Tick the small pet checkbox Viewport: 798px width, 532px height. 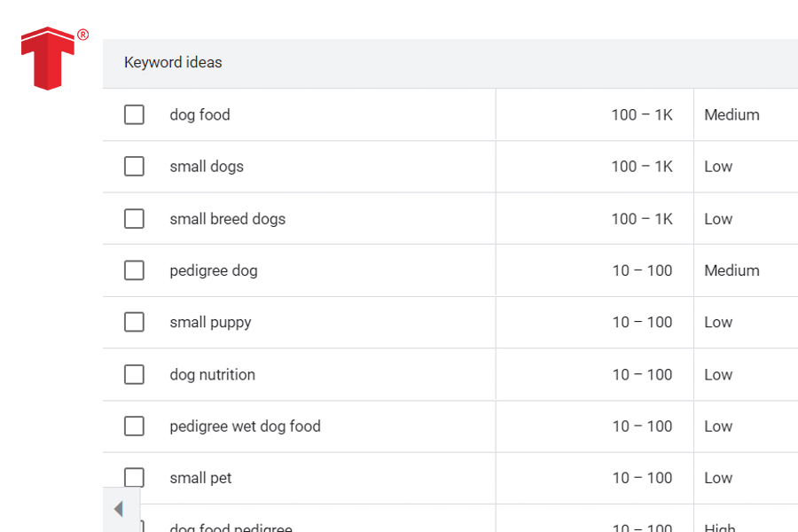tap(134, 478)
